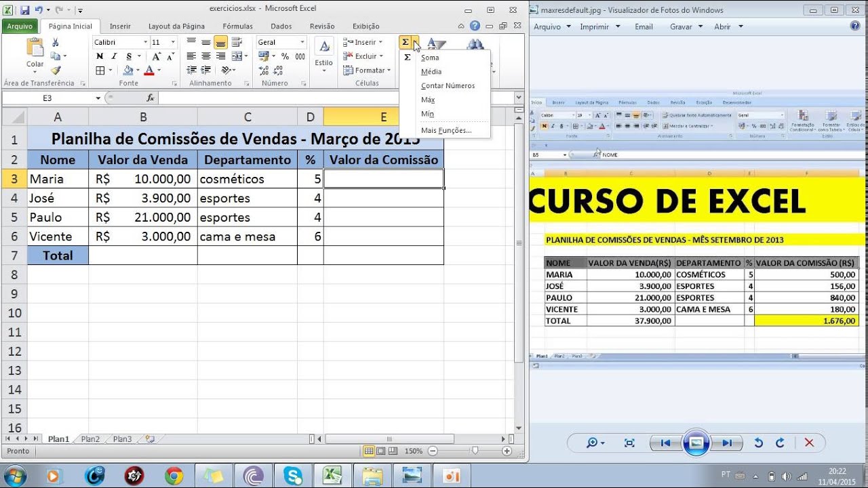Open the Calibri font name dropdown
The image size is (868, 488).
click(145, 42)
